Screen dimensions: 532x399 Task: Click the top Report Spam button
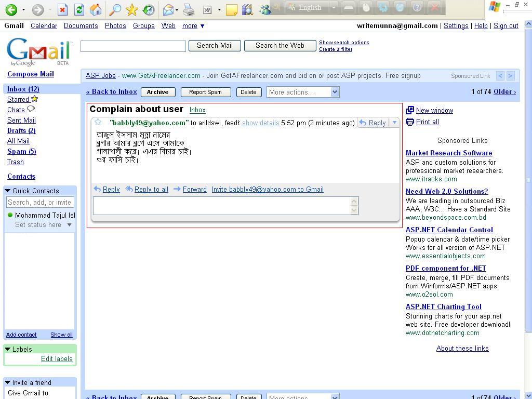coord(206,92)
